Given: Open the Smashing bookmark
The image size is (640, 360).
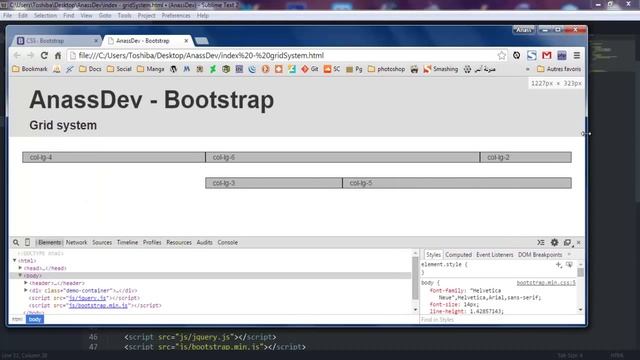Looking at the screenshot, I should [x=441, y=69].
